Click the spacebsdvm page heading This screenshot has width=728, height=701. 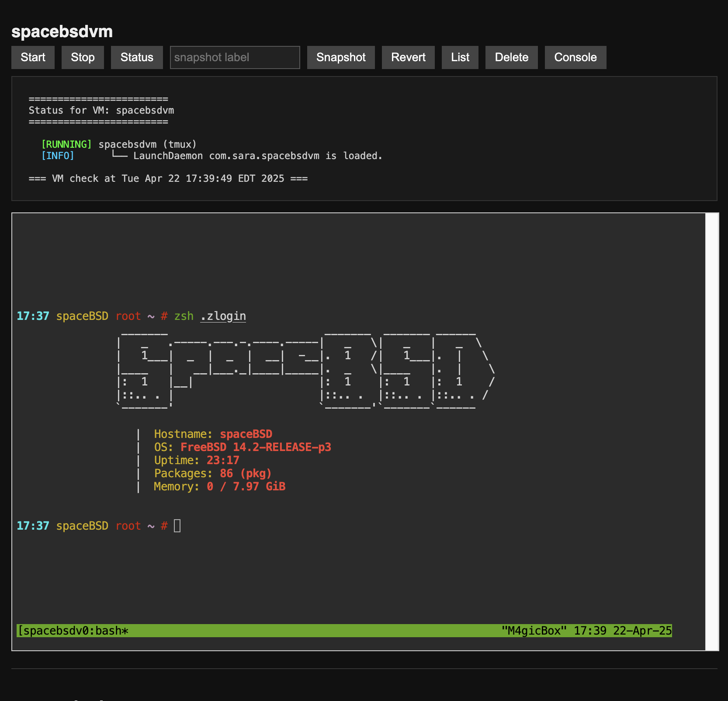click(x=62, y=31)
